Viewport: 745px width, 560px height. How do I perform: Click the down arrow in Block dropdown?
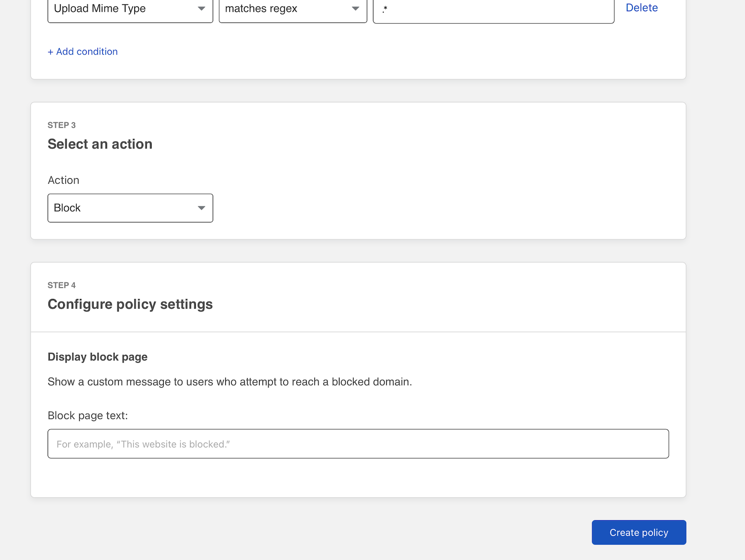coord(201,208)
